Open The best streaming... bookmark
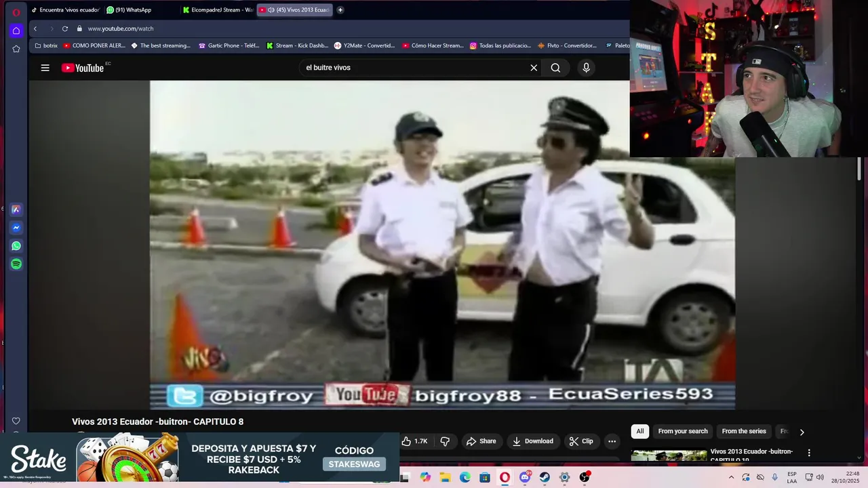 coord(161,45)
